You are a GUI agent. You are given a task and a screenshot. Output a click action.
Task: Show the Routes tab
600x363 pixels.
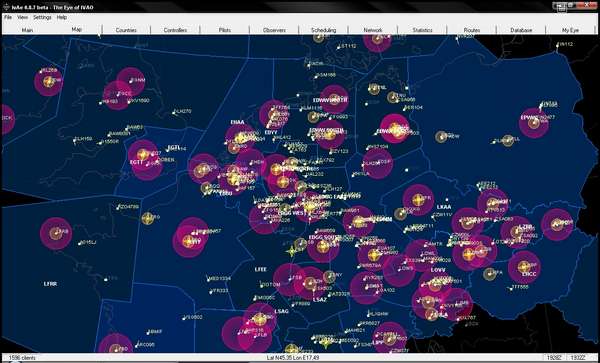click(x=471, y=30)
